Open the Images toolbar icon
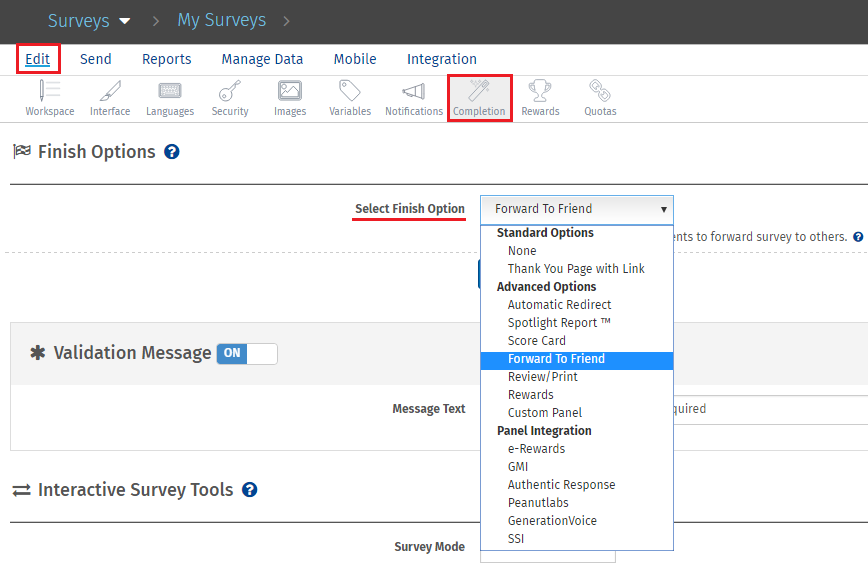868x567 pixels. pos(290,92)
